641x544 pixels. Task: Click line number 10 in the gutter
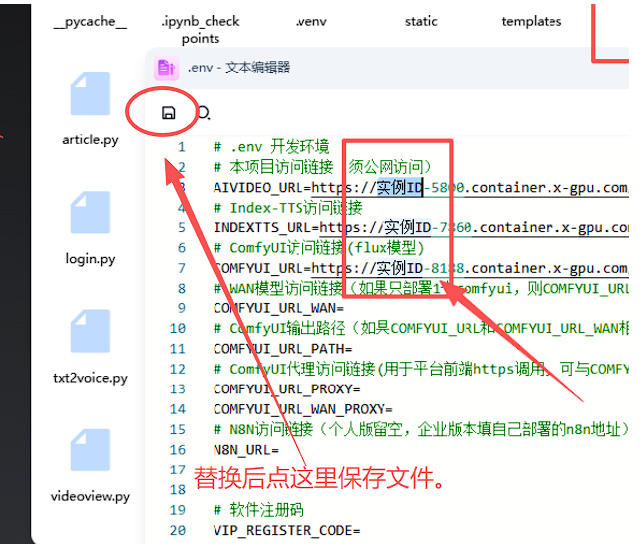tap(177, 329)
